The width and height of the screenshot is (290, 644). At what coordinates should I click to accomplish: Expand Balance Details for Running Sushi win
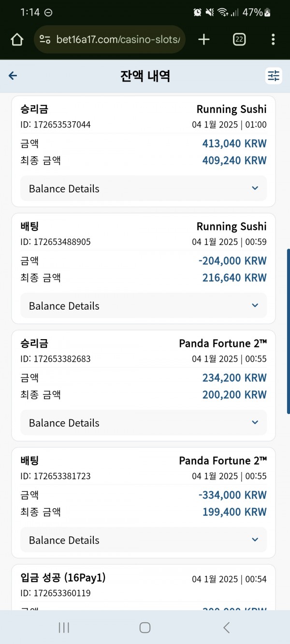tap(144, 188)
